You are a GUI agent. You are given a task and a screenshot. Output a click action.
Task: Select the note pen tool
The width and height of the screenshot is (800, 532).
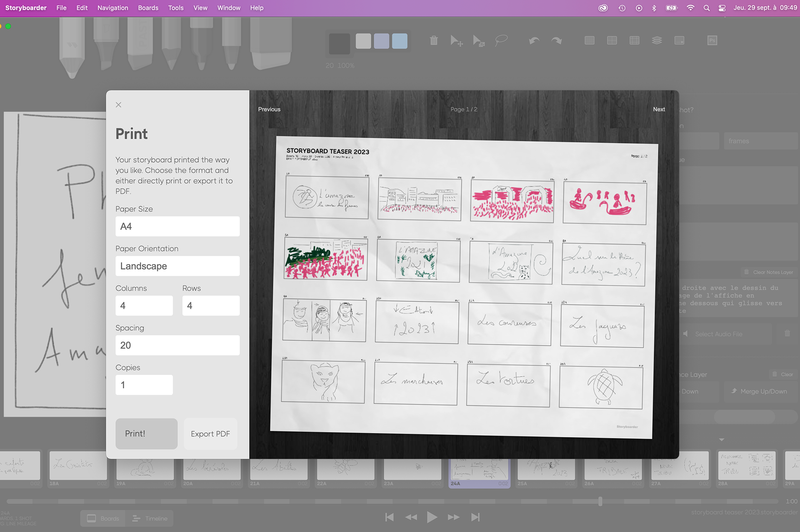[x=231, y=44]
